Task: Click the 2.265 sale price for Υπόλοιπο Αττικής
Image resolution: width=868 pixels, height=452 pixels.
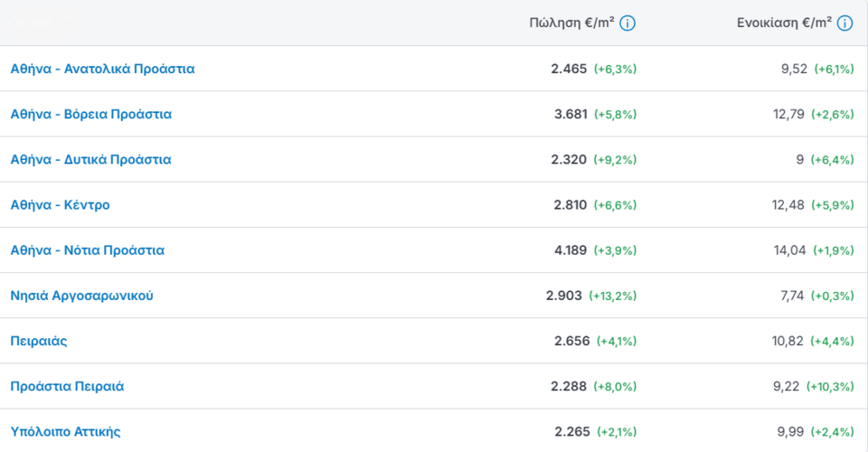Action: [571, 431]
